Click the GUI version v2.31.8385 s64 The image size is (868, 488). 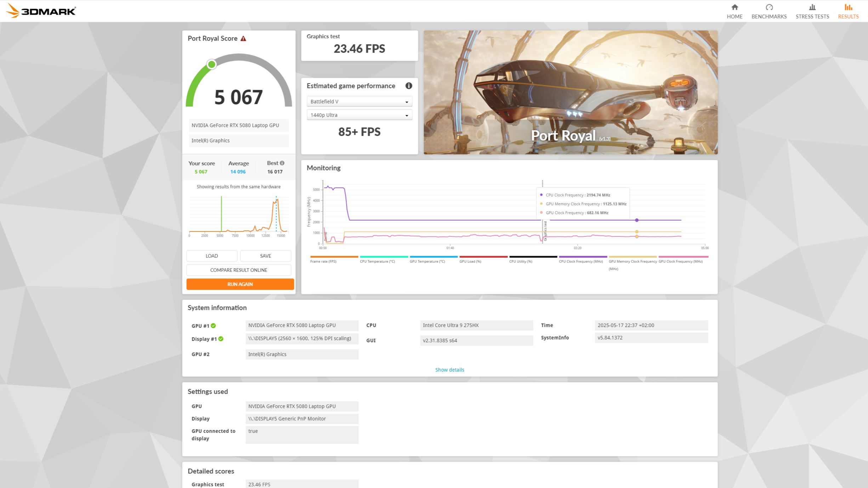click(x=476, y=340)
